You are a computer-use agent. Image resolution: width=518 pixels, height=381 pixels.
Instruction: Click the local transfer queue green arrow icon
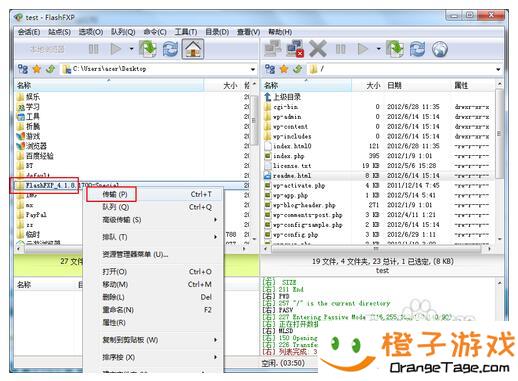[148, 49]
